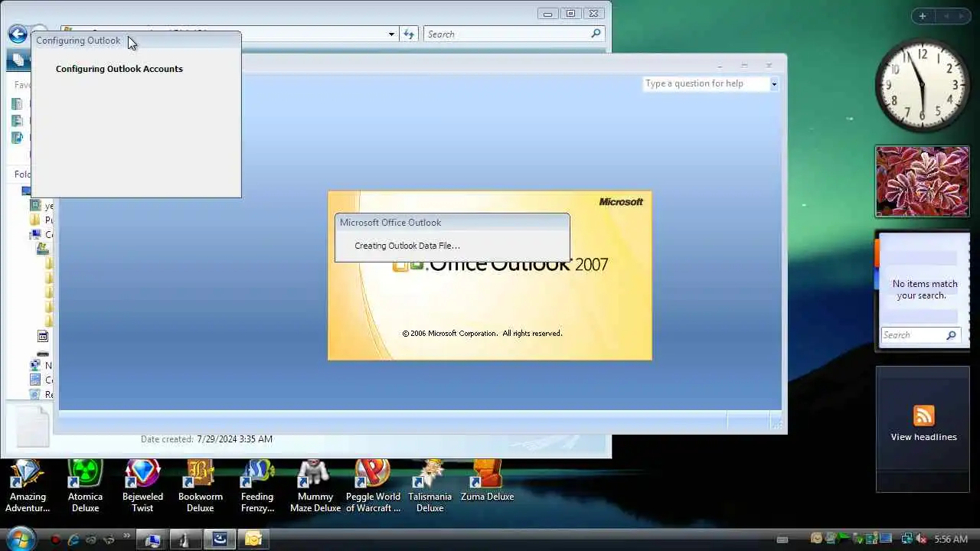The image size is (980, 551).
Task: Click the Creating Outlook Data File text
Action: coord(407,246)
